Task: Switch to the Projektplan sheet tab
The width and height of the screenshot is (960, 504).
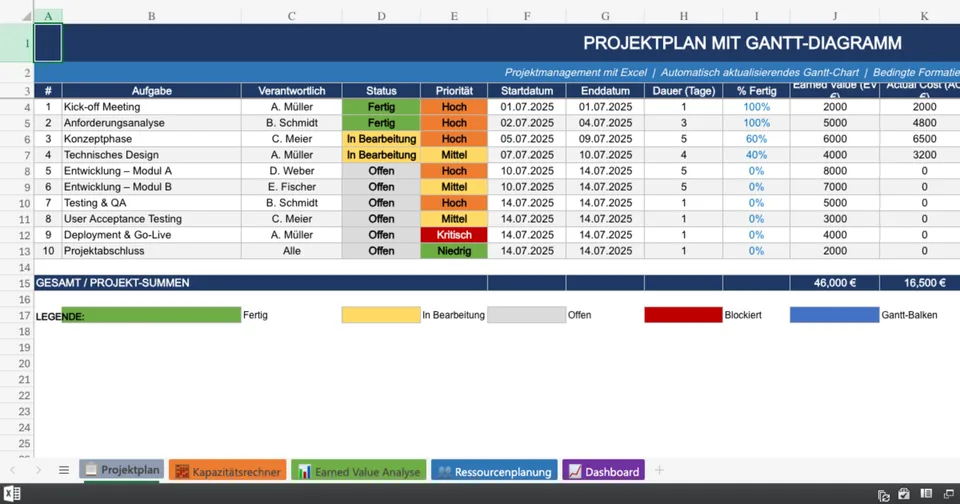Action: click(121, 470)
